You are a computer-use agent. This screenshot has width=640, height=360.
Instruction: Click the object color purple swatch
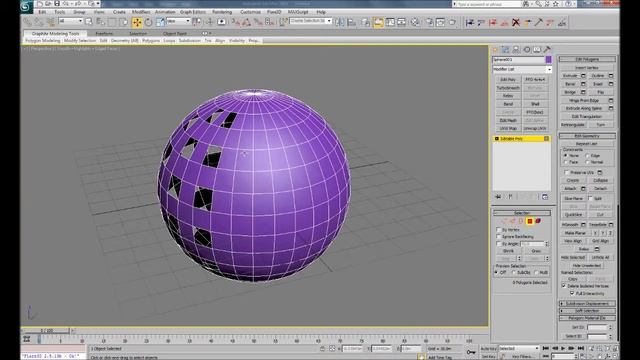pos(549,60)
